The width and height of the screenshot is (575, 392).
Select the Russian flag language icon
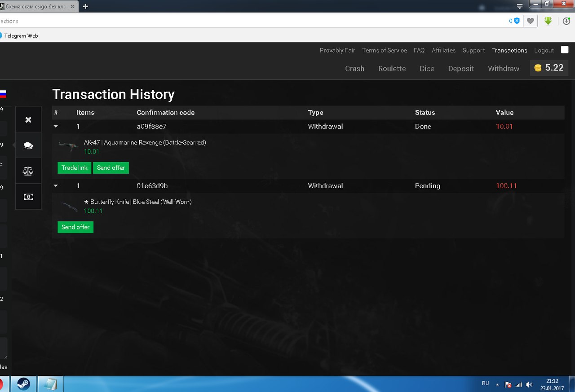click(x=3, y=94)
